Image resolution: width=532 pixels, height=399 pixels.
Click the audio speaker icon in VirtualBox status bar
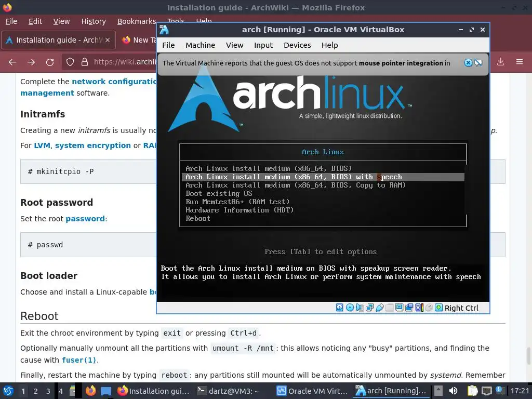click(x=360, y=308)
